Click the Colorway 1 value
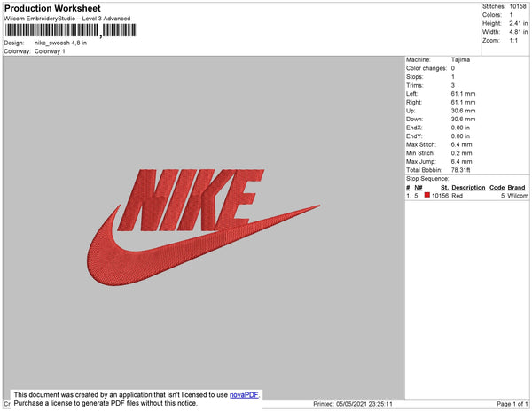The height and width of the screenshot is (411, 532). point(50,51)
